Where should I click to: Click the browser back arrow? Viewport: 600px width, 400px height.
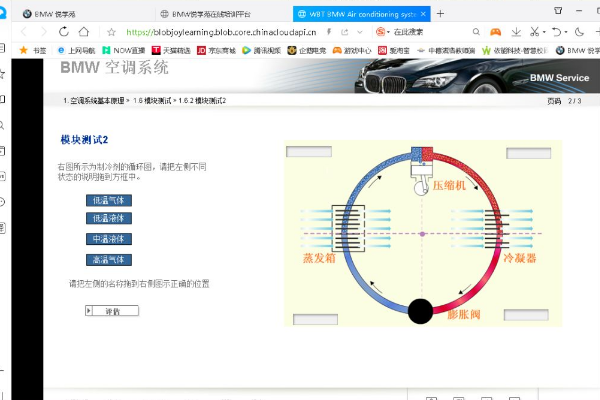(x=24, y=32)
